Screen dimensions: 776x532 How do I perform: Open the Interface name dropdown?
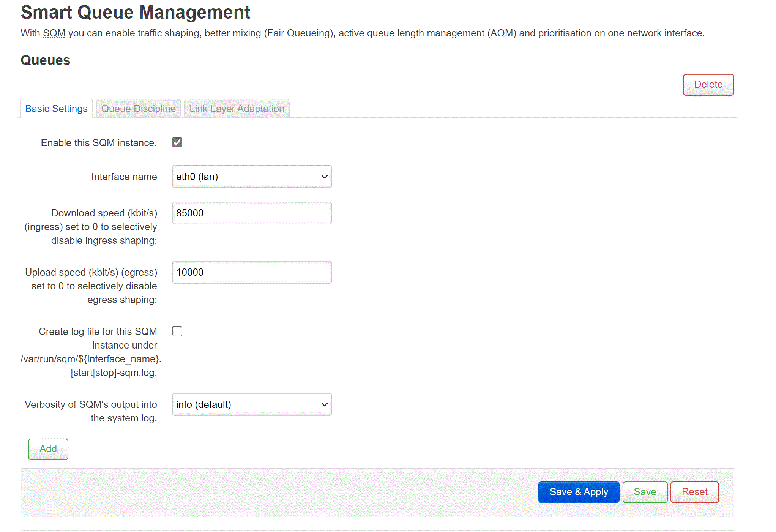click(251, 177)
